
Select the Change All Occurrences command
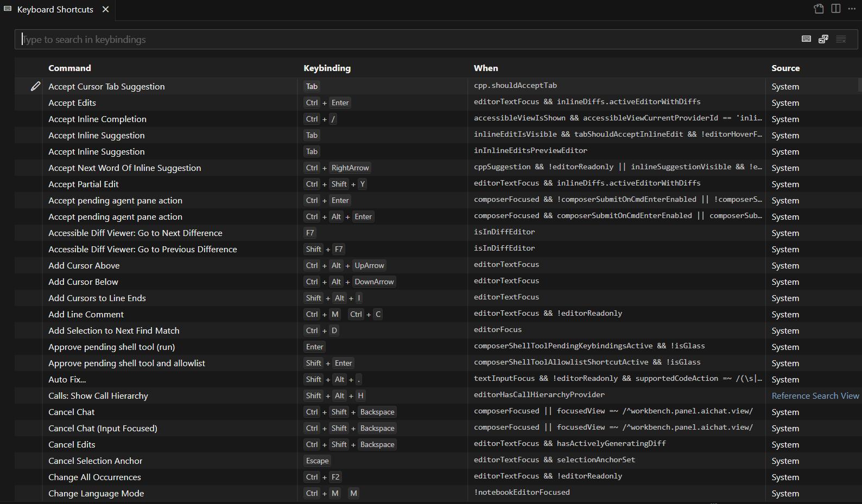(x=94, y=477)
